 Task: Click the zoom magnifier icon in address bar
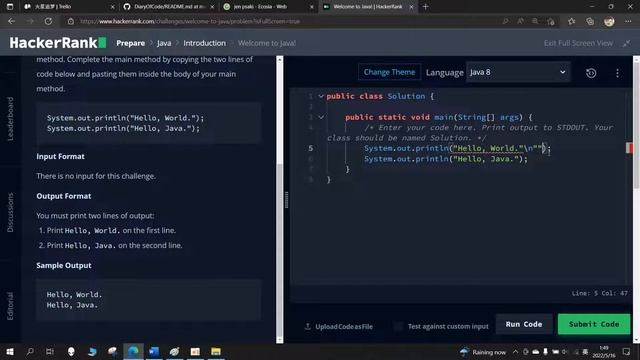point(535,21)
